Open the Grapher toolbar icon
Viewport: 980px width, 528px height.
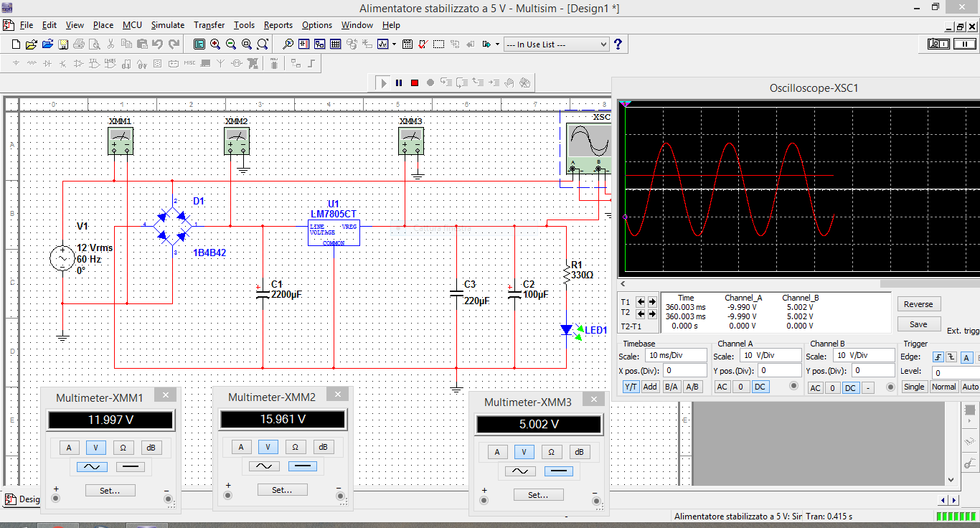point(383,44)
